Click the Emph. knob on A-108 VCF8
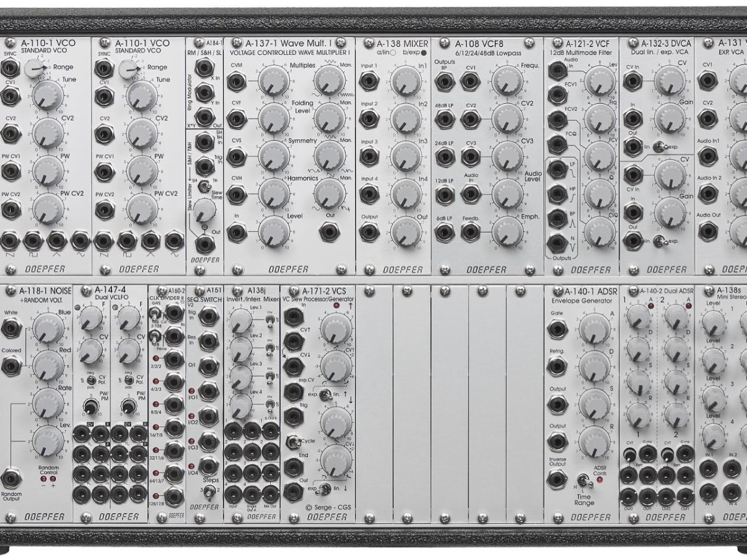747x560 pixels. pyautogui.click(x=507, y=231)
